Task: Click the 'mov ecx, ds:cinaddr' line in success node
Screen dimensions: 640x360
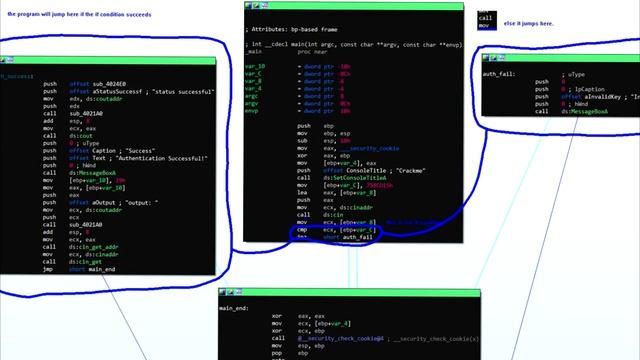Action: 81,254
